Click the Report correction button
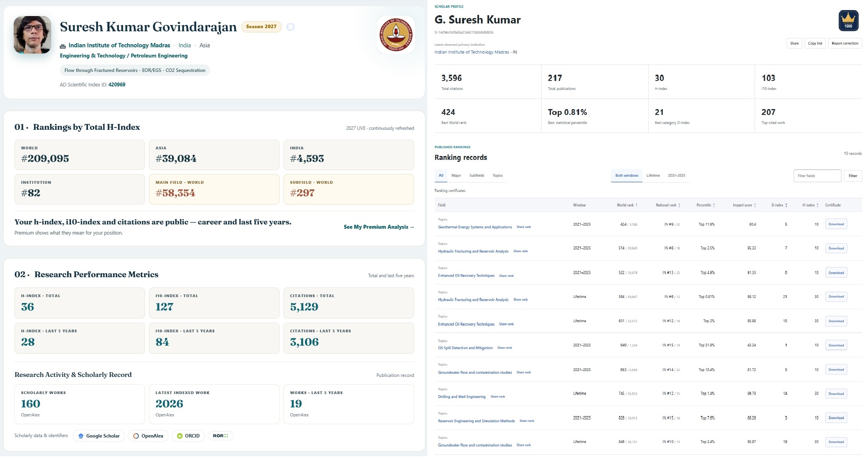Image resolution: width=868 pixels, height=459 pixels. (845, 43)
